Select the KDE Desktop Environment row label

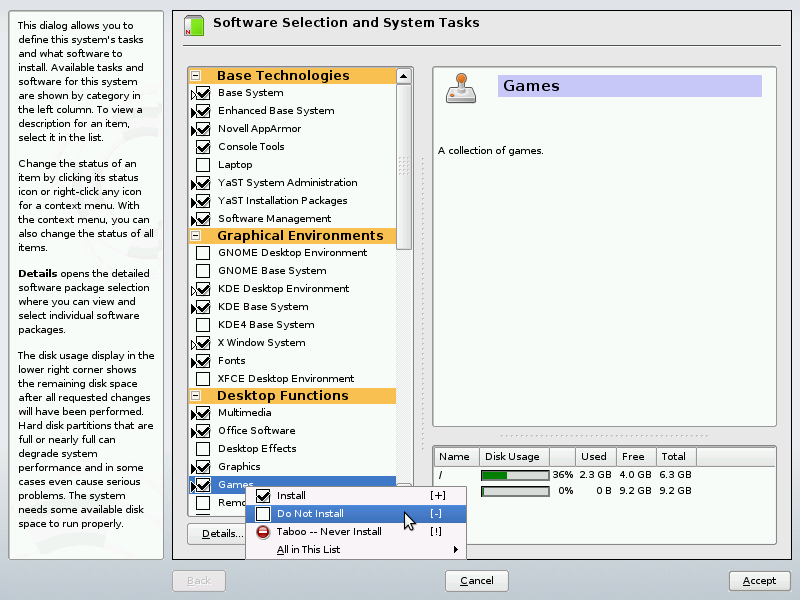283,289
